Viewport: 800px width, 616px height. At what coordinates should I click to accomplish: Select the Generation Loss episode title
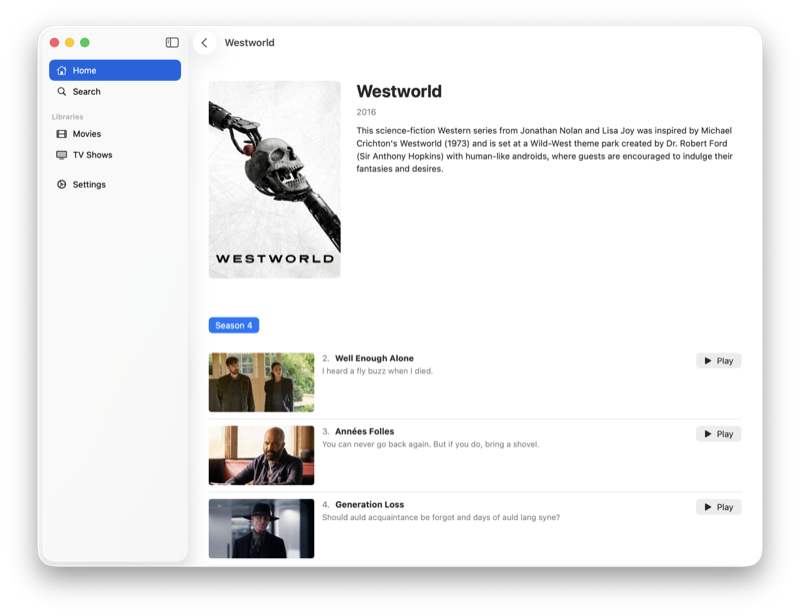(x=369, y=504)
